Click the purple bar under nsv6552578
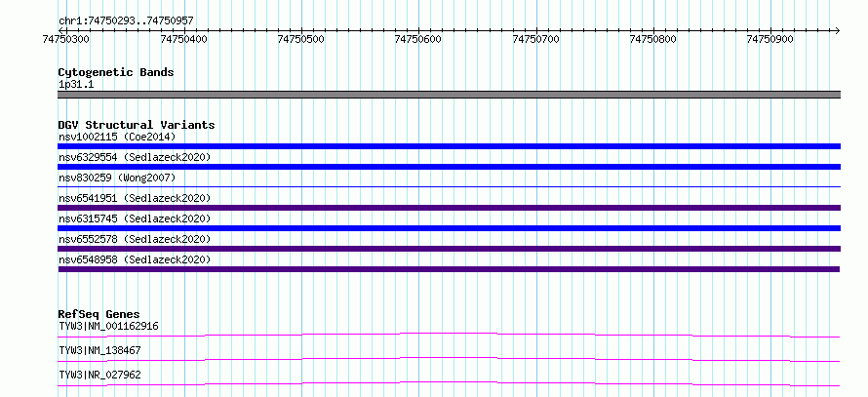The height and width of the screenshot is (397, 868). coord(449,249)
